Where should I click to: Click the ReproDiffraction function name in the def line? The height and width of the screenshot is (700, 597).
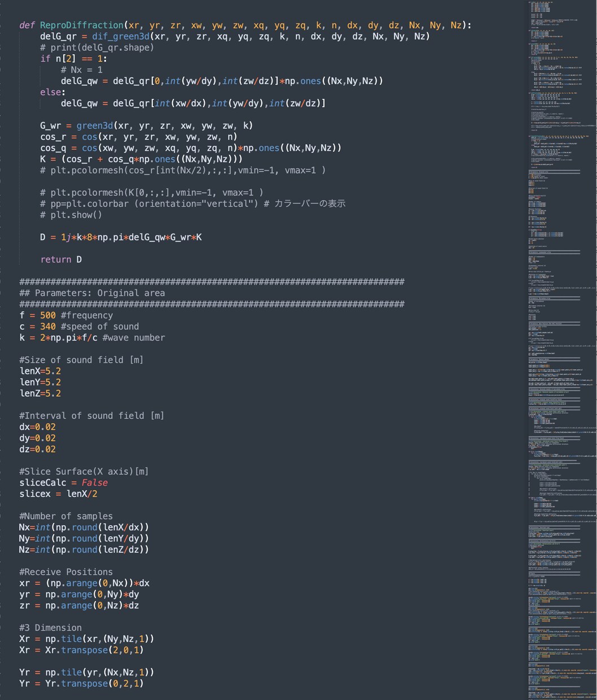point(81,25)
